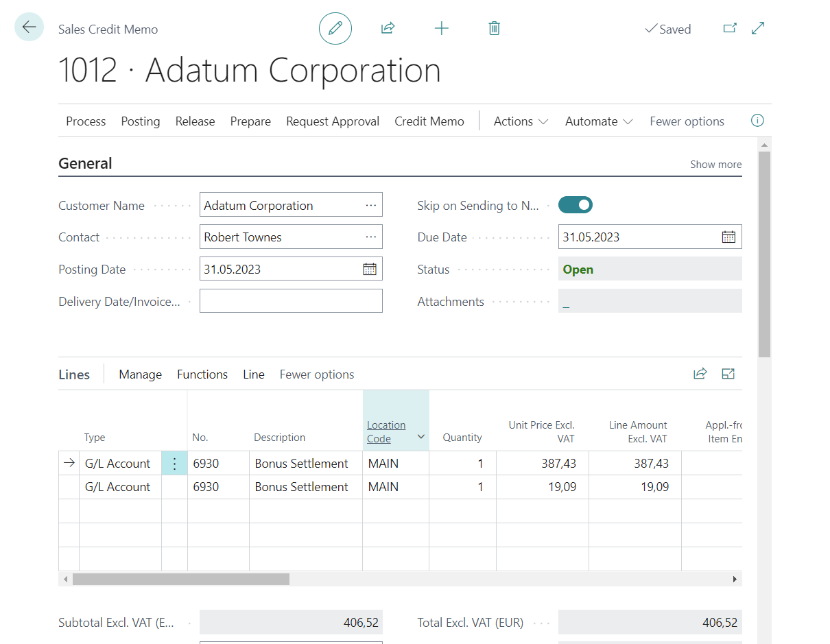Click the pencil edit icon
This screenshot has width=830, height=644.
[335, 29]
